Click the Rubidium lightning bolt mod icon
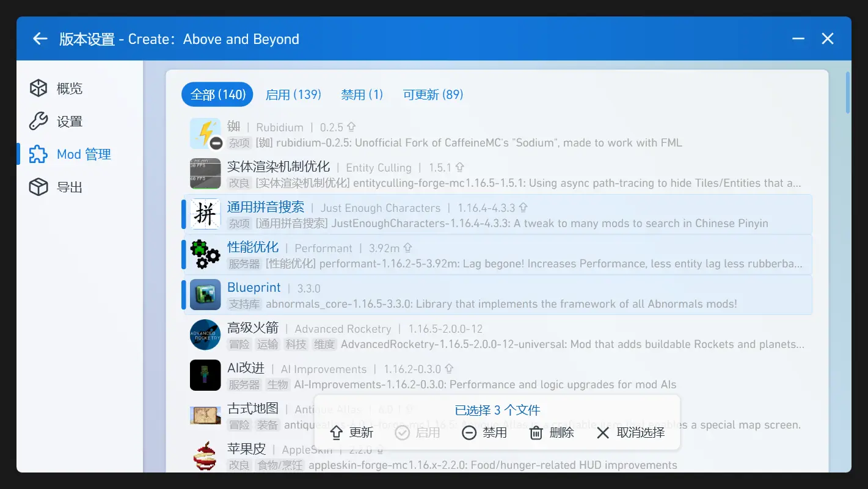 click(x=205, y=134)
